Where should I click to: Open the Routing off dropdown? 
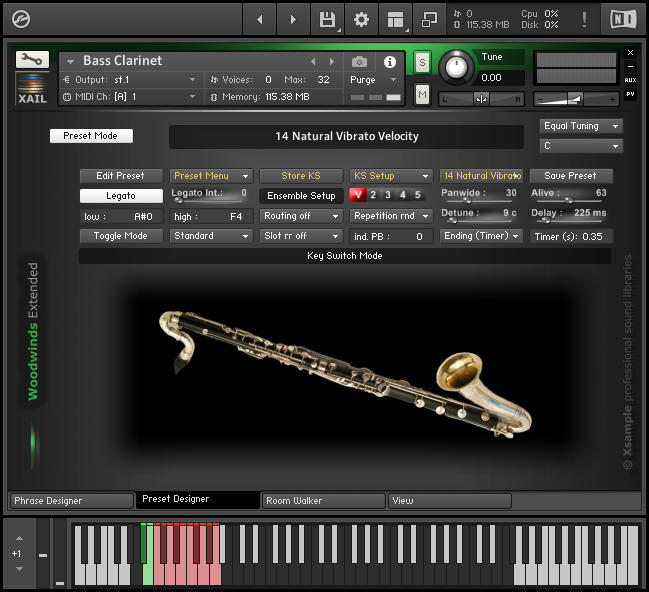pos(301,216)
